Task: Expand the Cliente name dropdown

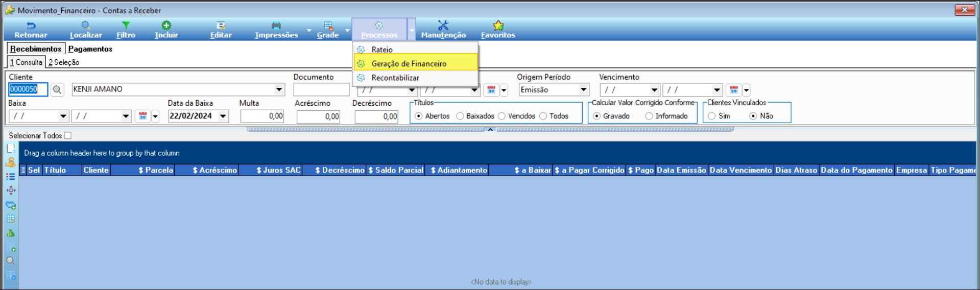Action: 279,89
